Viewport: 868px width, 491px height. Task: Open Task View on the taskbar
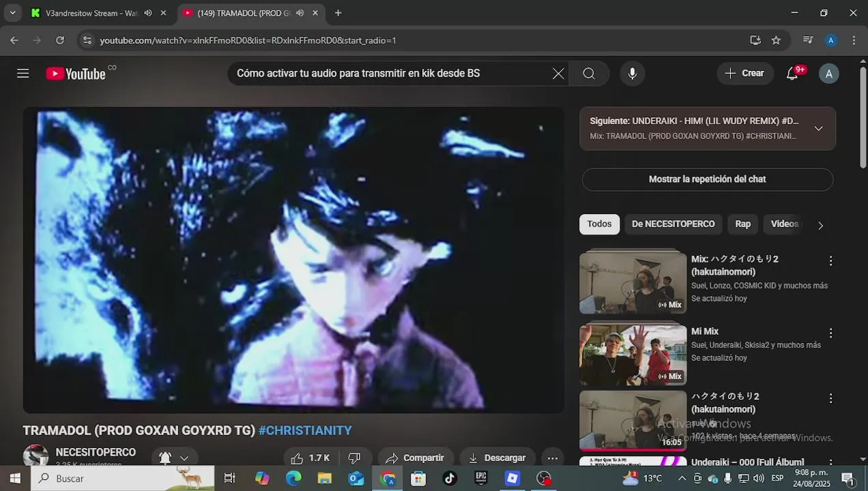click(230, 478)
